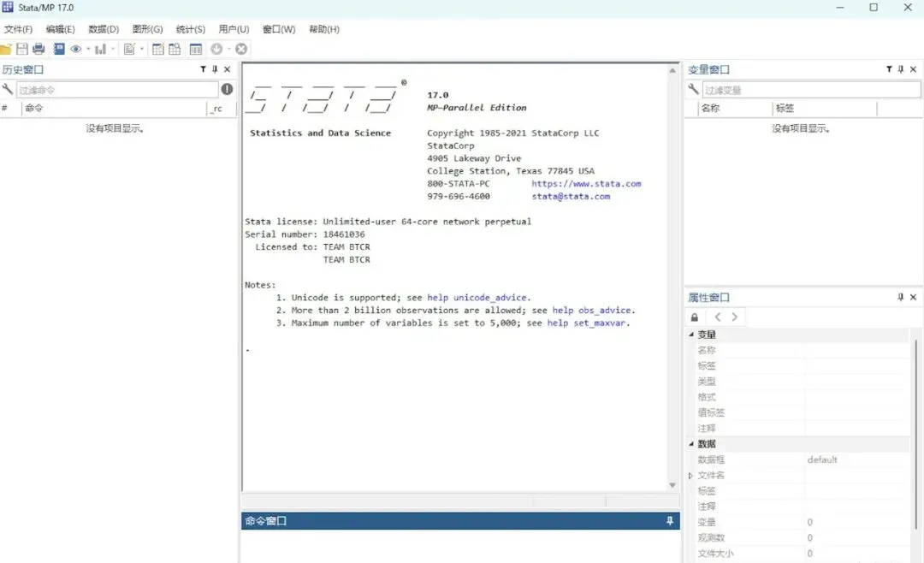The width and height of the screenshot is (924, 563).
Task: Click the wrench icon in Variables window
Action: click(x=694, y=89)
